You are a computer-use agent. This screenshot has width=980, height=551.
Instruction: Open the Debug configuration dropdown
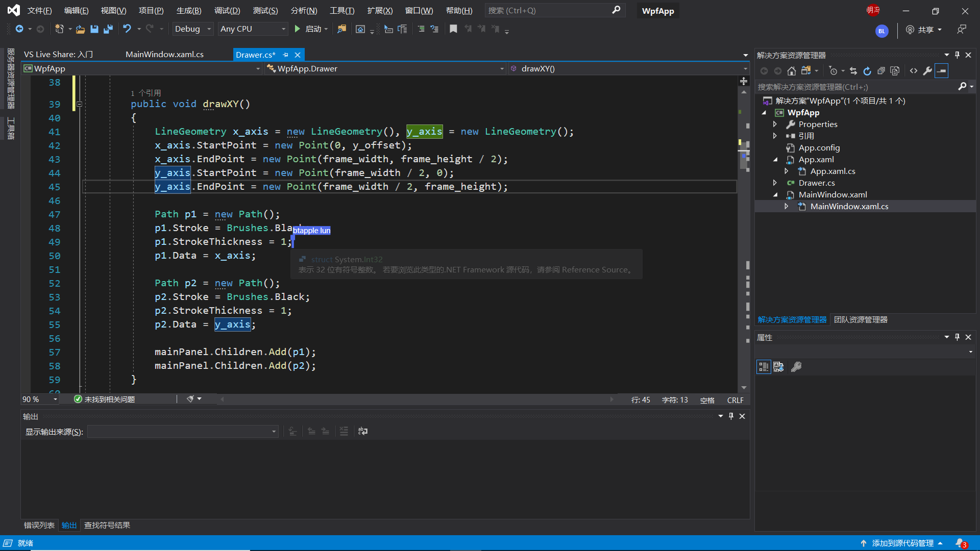coord(192,29)
